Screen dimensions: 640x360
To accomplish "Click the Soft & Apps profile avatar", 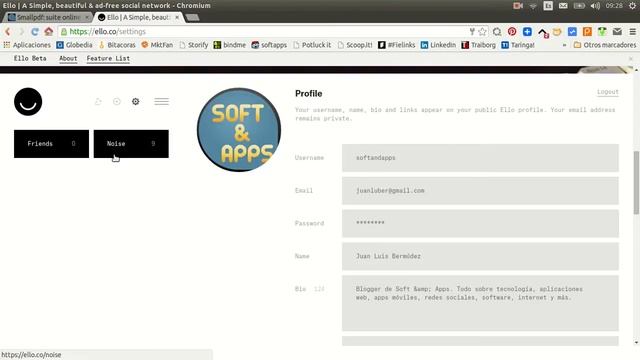I will pos(239,129).
